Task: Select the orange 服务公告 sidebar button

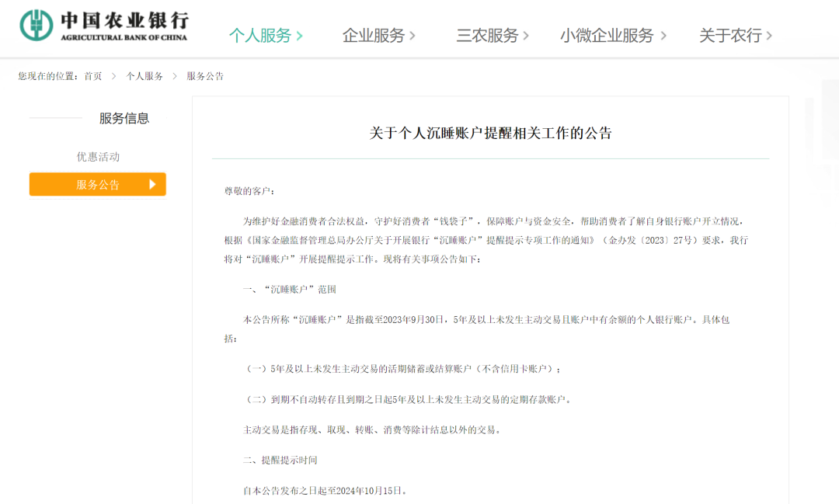Action: pyautogui.click(x=97, y=184)
